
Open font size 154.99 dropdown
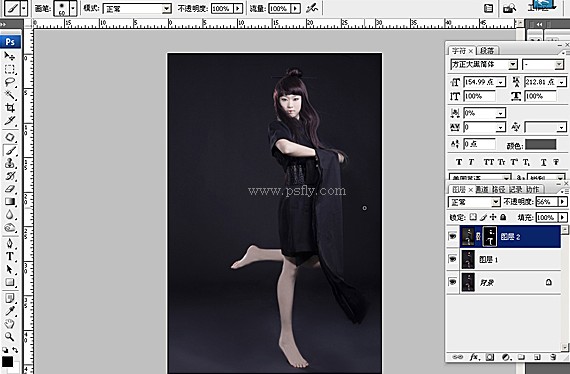(x=501, y=82)
